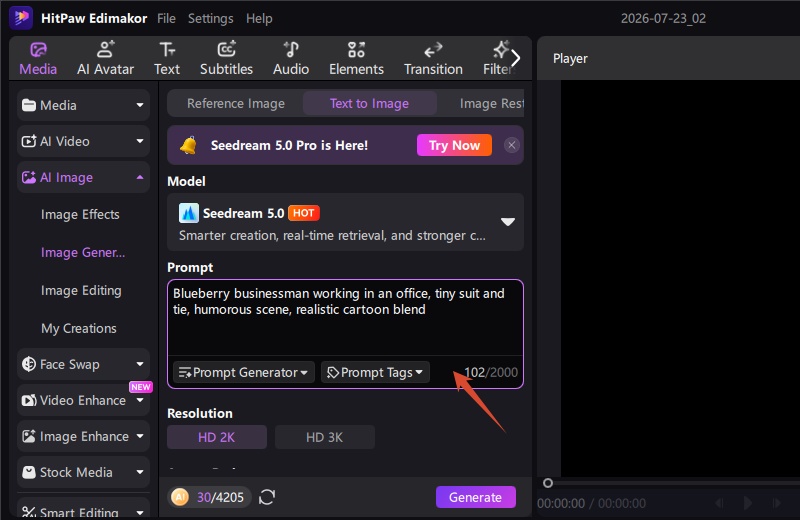Expand the Media sidebar section
This screenshot has height=520, width=800.
[83, 105]
